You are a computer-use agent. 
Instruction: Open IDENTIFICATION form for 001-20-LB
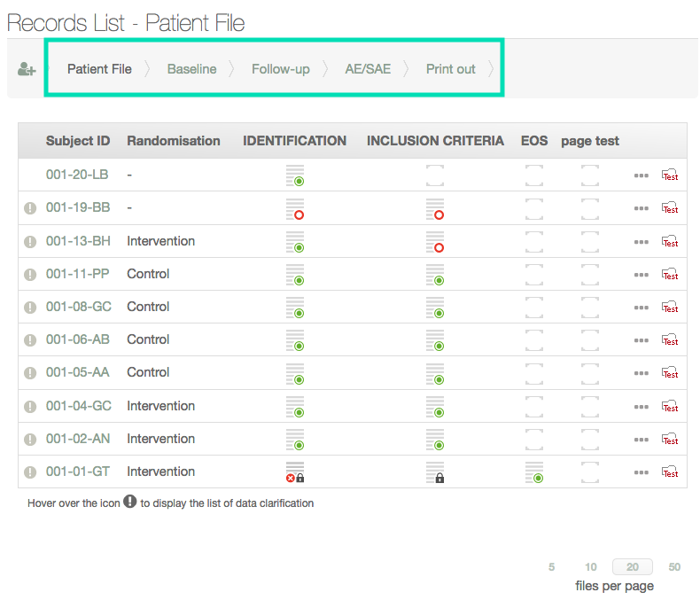tap(295, 175)
